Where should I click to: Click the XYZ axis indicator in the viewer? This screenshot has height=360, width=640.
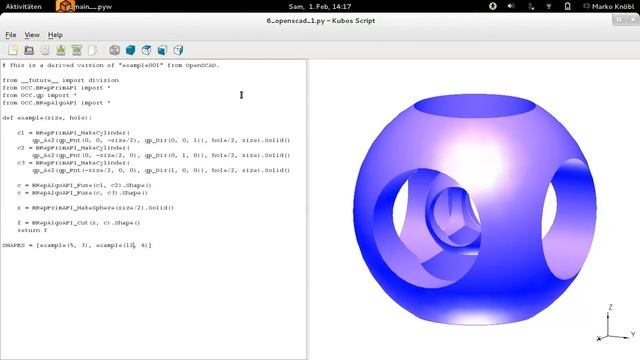(616, 323)
